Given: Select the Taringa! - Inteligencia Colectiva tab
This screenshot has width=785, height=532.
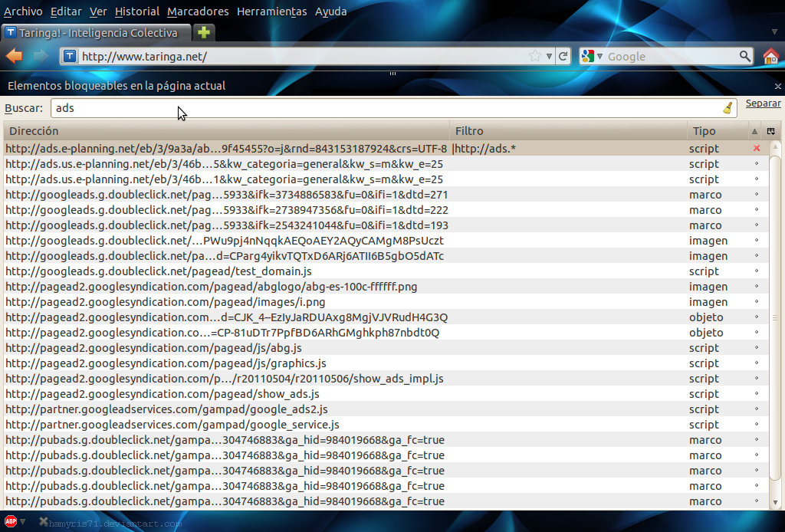Looking at the screenshot, I should point(96,32).
